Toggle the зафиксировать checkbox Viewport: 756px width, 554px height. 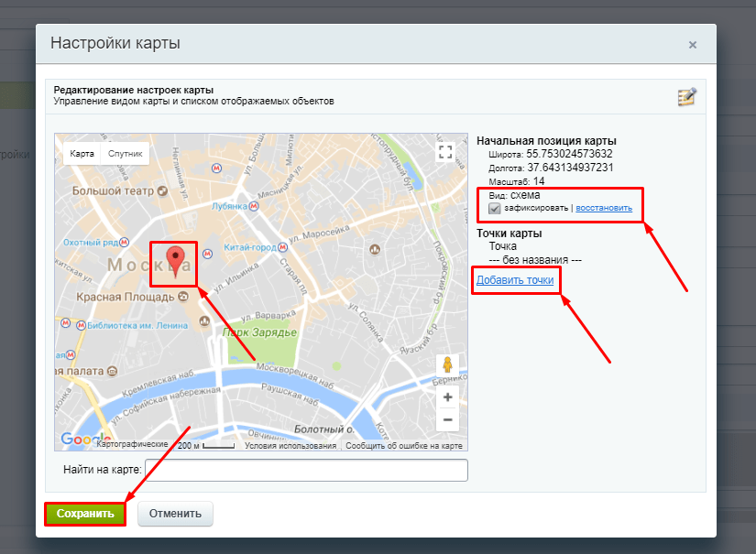pyautogui.click(x=495, y=208)
